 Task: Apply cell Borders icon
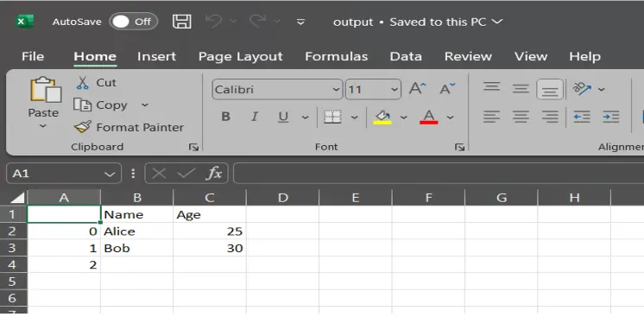[x=332, y=117]
